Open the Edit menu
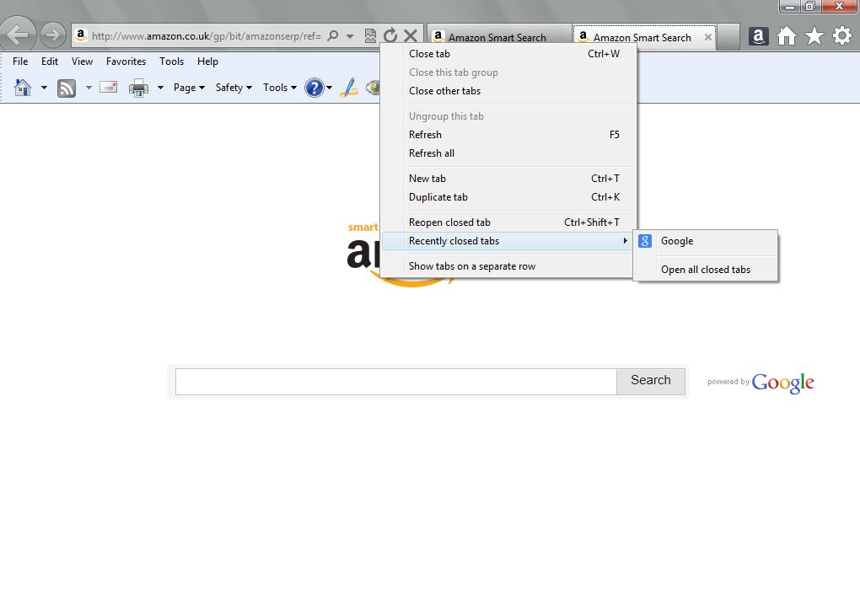 [x=50, y=62]
